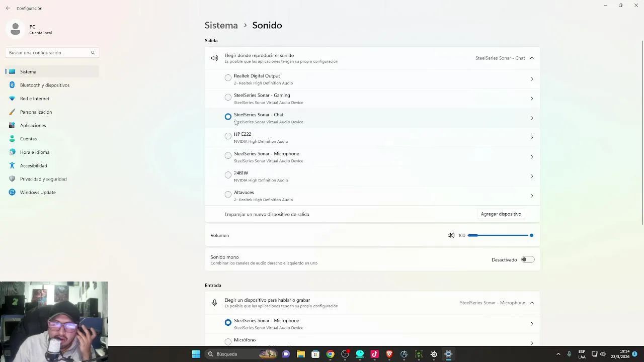Open the cyan round app icon in the taskbar

coord(360,354)
